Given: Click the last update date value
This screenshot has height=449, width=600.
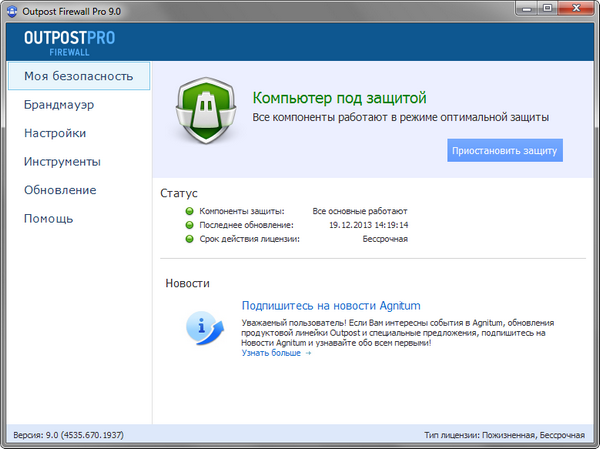Looking at the screenshot, I should (369, 225).
